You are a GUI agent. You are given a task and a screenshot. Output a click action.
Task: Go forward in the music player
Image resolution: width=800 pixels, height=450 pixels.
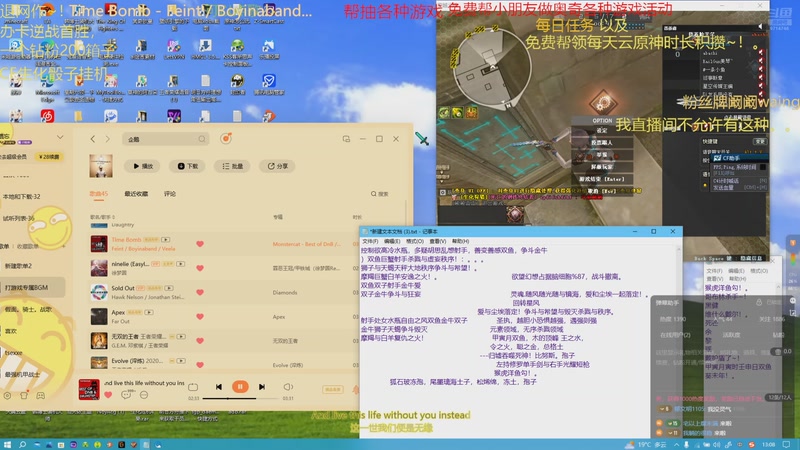(107, 139)
